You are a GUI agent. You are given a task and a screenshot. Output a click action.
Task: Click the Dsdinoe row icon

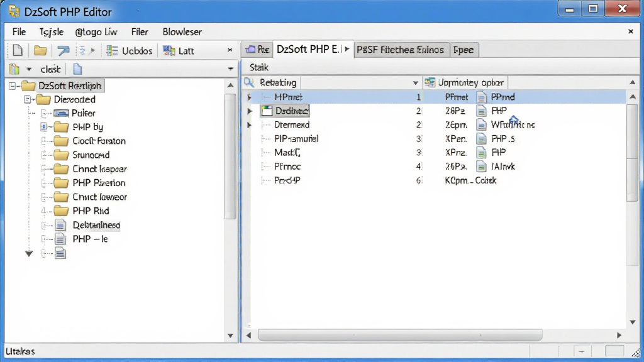267,111
